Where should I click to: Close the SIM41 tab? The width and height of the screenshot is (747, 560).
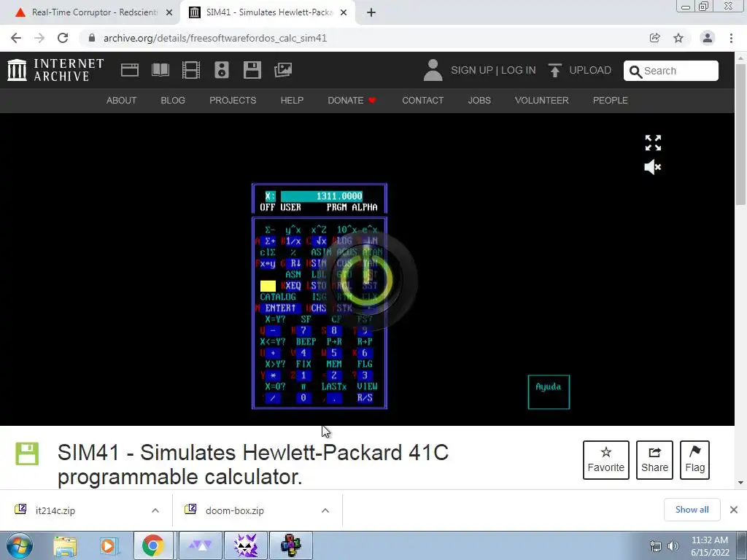click(344, 12)
